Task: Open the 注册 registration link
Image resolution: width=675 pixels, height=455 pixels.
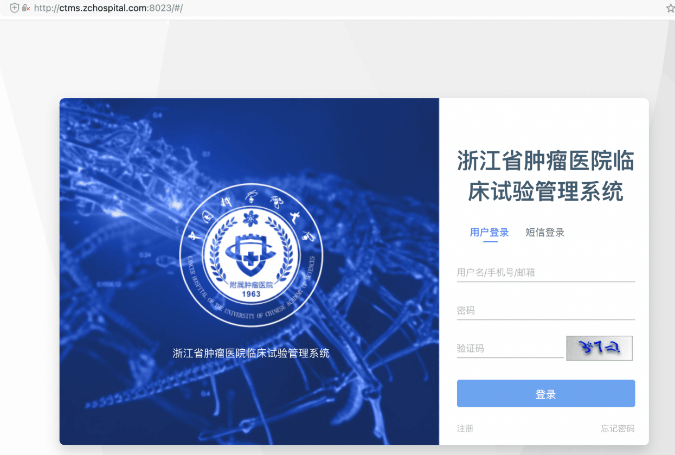Action: point(465,428)
